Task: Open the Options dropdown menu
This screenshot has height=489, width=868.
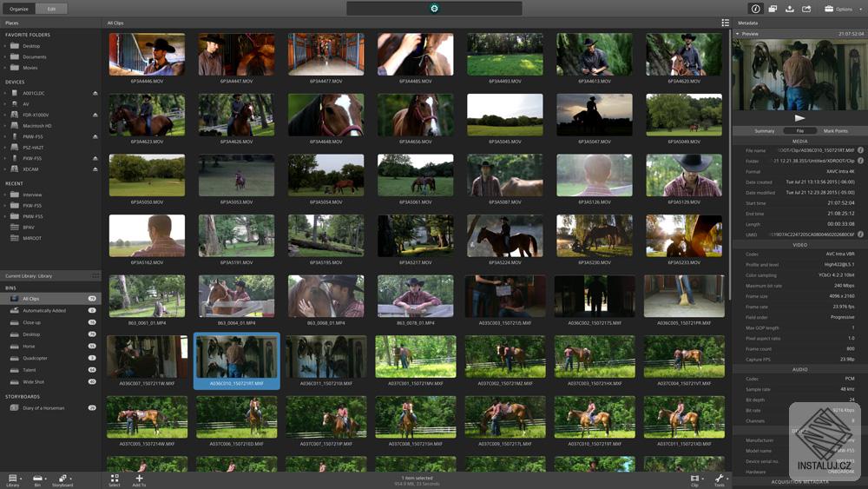Action: point(843,9)
